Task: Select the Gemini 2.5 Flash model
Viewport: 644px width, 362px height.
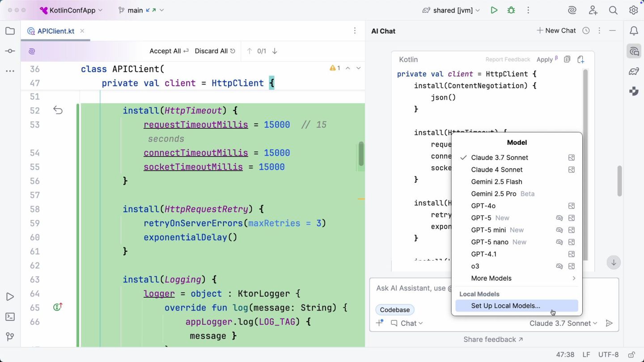Action: 517,181
